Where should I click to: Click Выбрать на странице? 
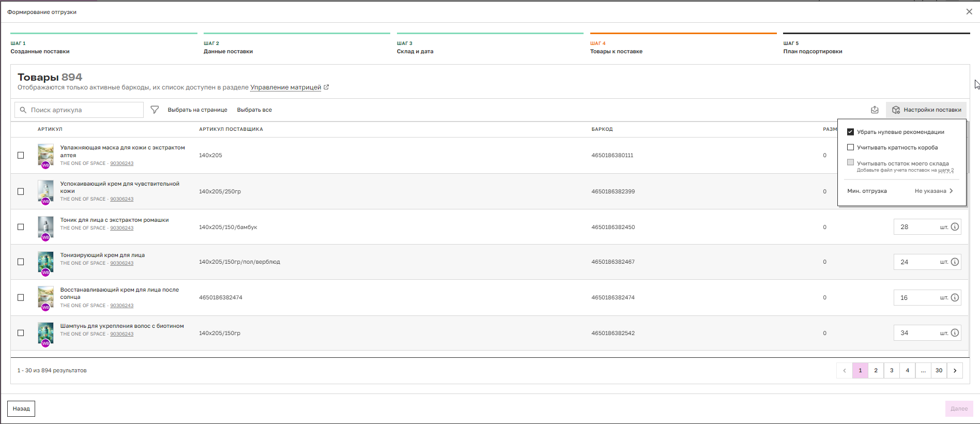click(x=197, y=110)
